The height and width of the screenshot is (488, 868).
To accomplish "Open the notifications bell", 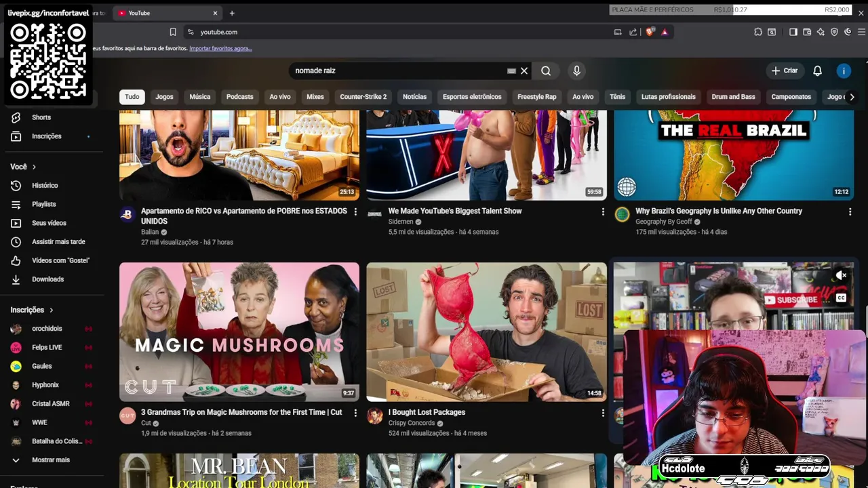I will click(817, 70).
